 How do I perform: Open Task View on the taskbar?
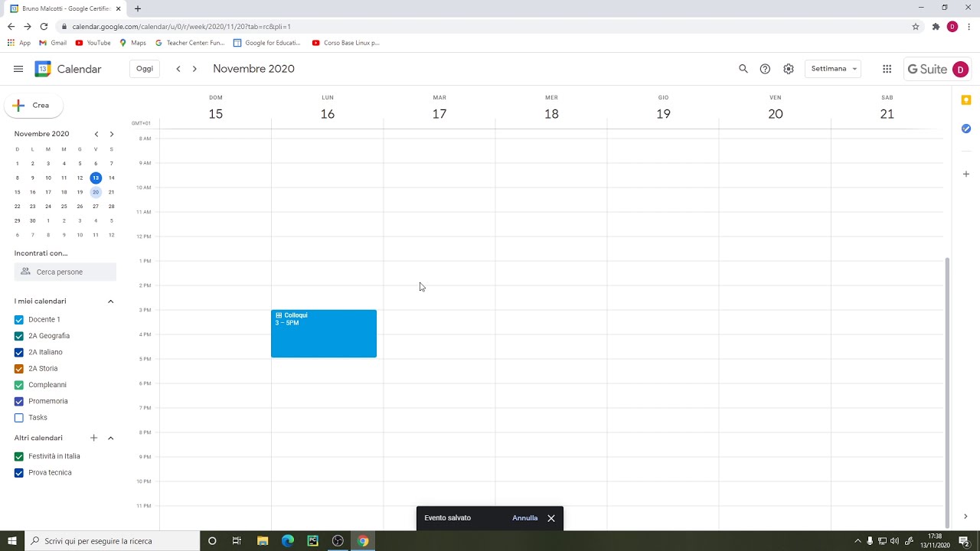pos(237,541)
